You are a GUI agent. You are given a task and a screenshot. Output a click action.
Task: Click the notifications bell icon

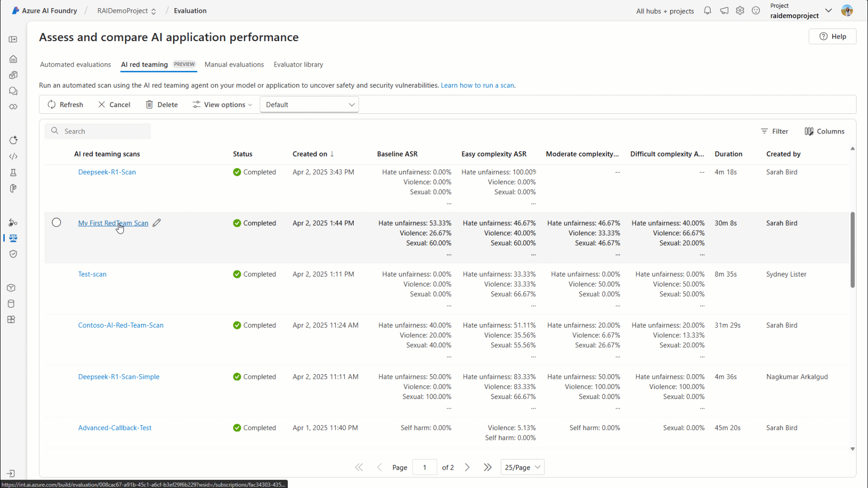pyautogui.click(x=707, y=11)
